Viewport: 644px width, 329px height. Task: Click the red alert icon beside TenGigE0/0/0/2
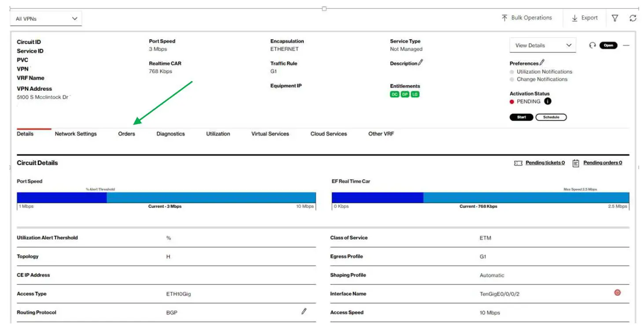[617, 292]
